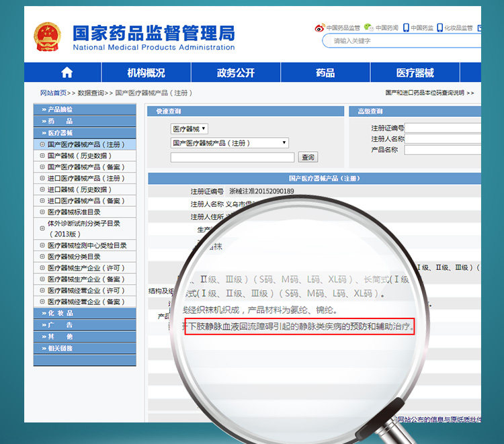
Task: Select 体外诊断试剂分类子目录（2013版） in sidebar
Action: (x=84, y=228)
